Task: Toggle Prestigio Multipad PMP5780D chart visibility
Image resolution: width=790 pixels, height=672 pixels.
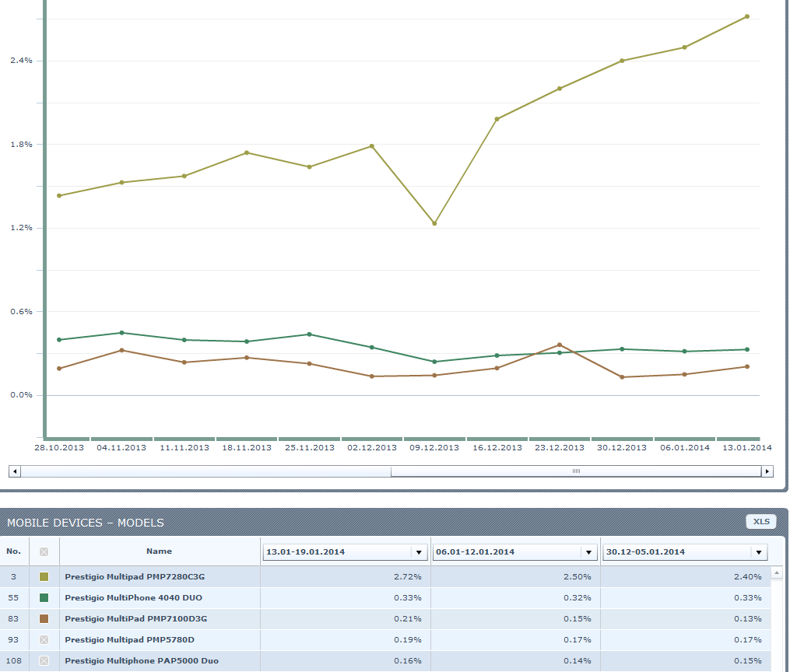Action: [44, 640]
